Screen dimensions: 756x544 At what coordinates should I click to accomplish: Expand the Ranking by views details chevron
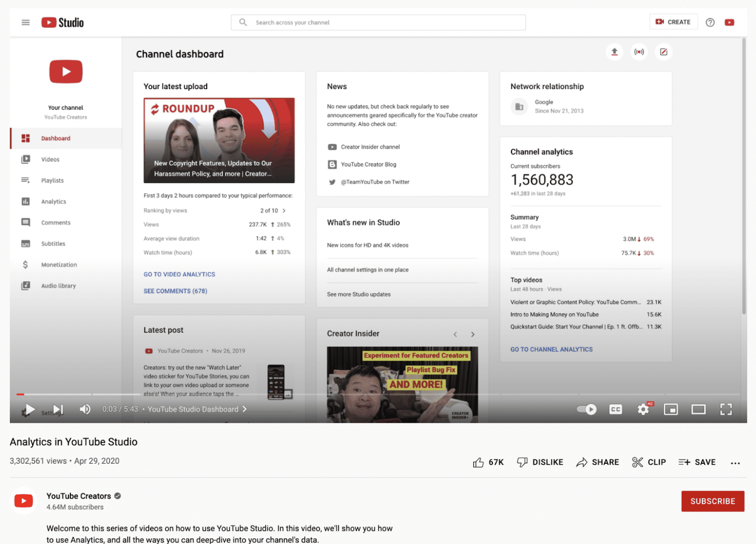coord(284,210)
